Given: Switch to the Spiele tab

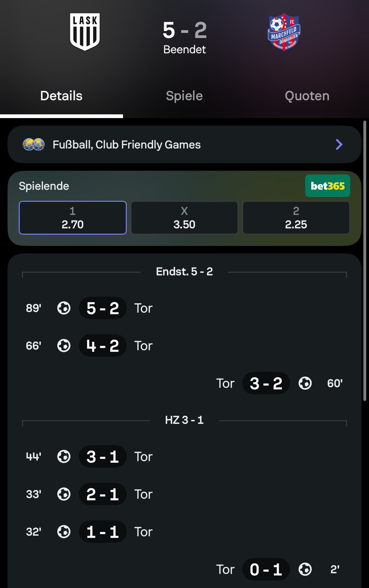Looking at the screenshot, I should (x=184, y=96).
